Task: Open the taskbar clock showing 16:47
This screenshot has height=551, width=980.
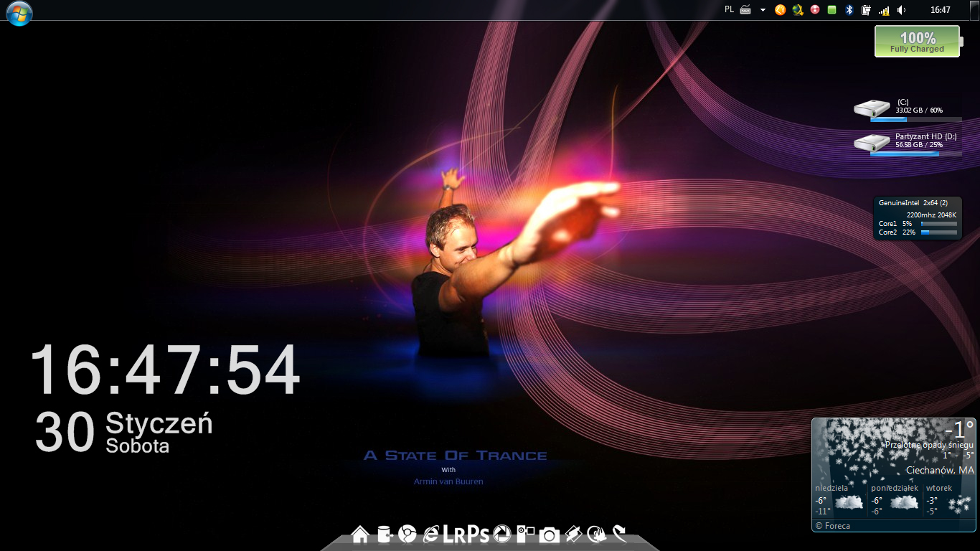Action: pos(940,10)
